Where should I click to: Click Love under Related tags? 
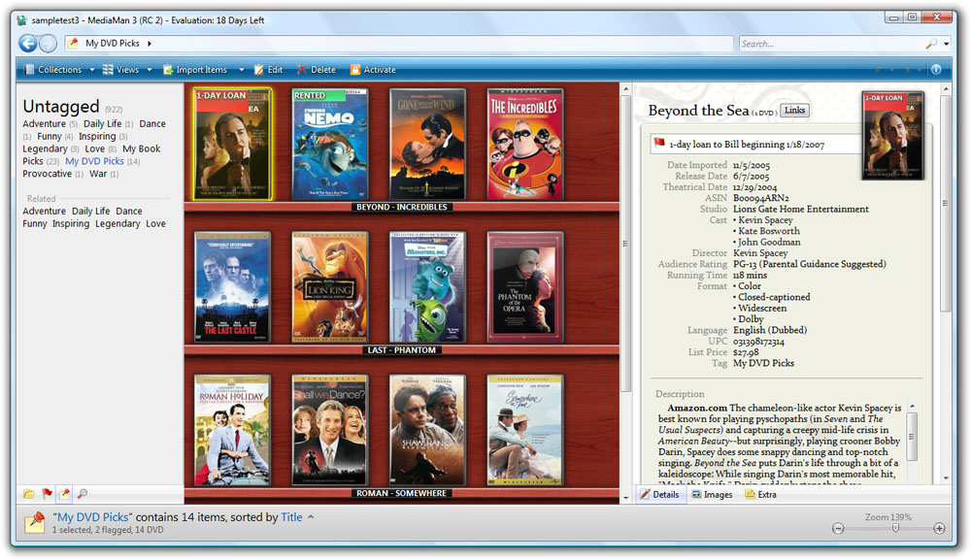click(155, 223)
